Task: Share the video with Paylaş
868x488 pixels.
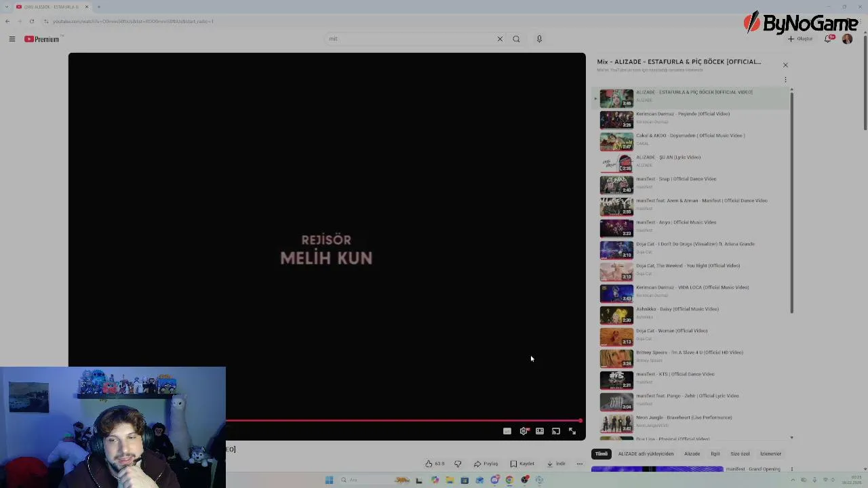Action: (486, 464)
